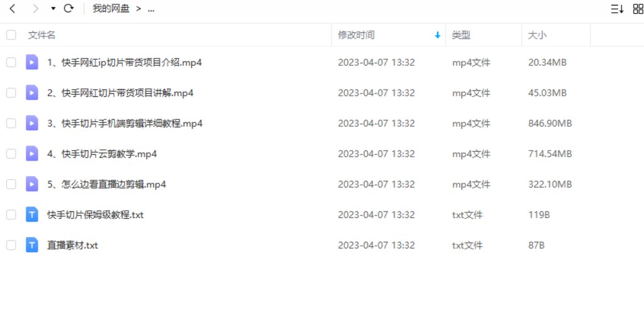Click the text file icon of 快手切片保姆级教程.txt

pyautogui.click(x=32, y=214)
